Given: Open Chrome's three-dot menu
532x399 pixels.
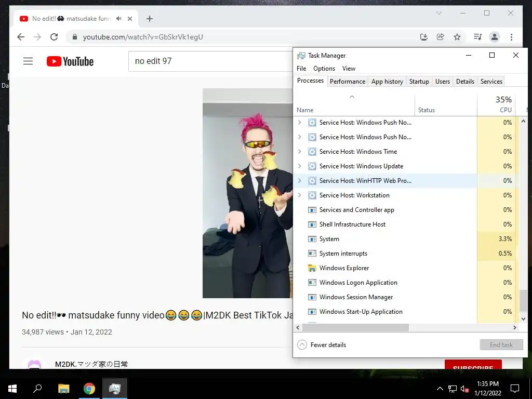Looking at the screenshot, I should click(x=511, y=37).
